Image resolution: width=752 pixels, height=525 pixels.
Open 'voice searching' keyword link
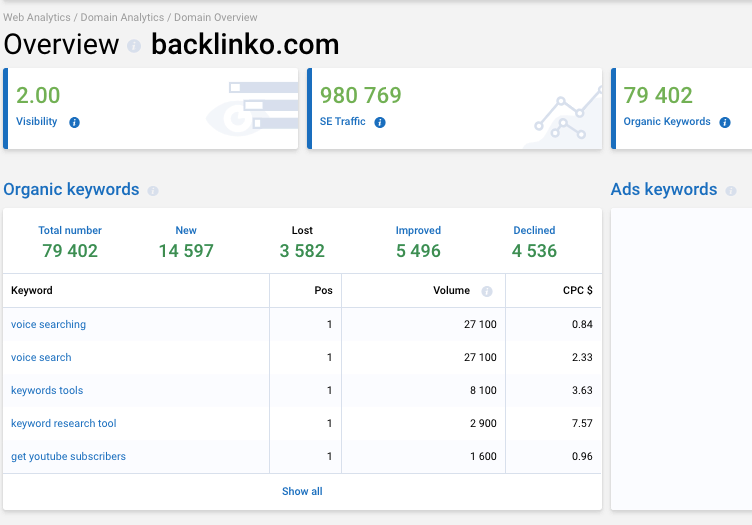pyautogui.click(x=48, y=324)
